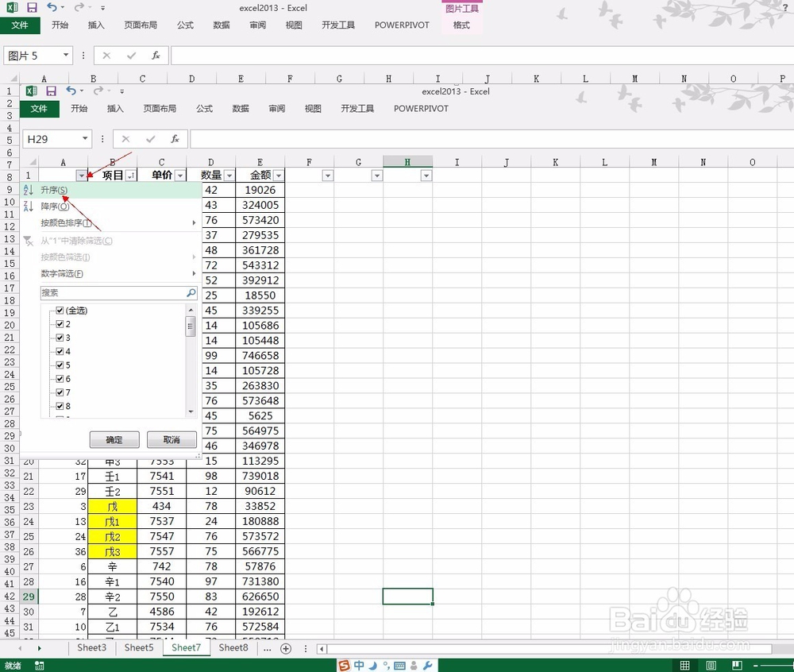Open the Page Break Preview view icon
The height and width of the screenshot is (672, 794).
click(737, 665)
